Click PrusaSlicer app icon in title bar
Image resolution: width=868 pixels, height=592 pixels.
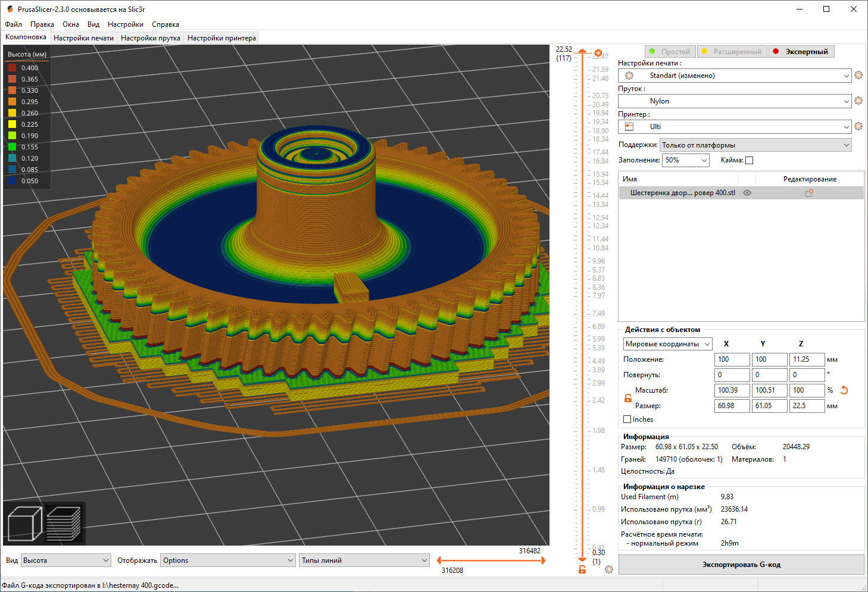tap(10, 9)
